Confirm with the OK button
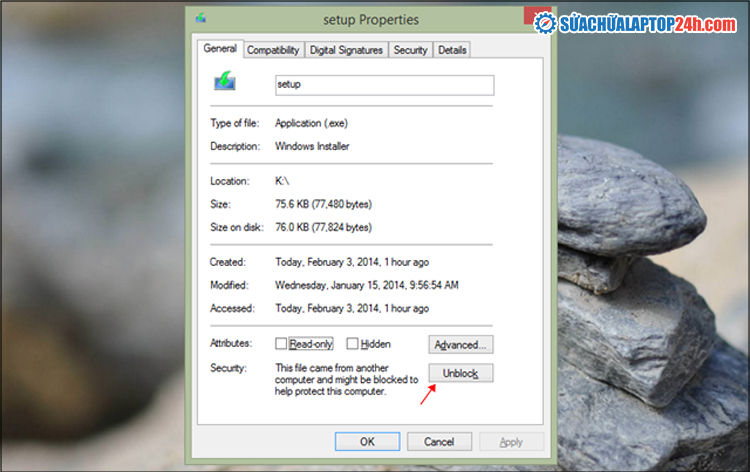The width and height of the screenshot is (750, 472). (367, 441)
